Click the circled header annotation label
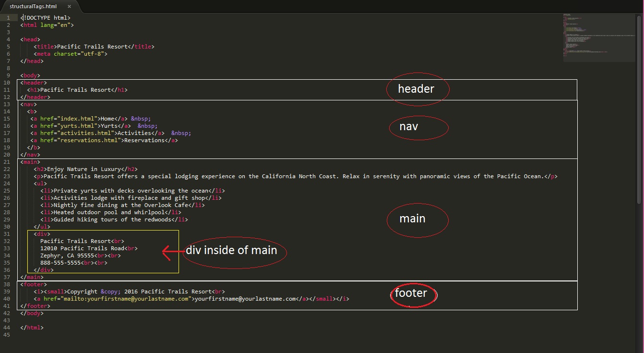The image size is (644, 353). 416,89
